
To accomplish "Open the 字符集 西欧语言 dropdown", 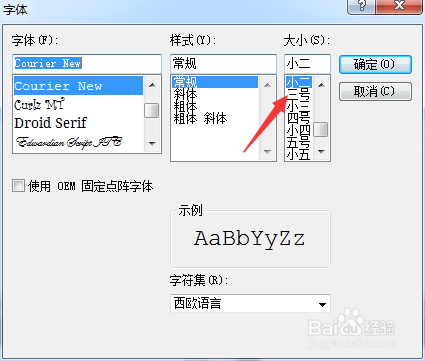I will pos(250,303).
